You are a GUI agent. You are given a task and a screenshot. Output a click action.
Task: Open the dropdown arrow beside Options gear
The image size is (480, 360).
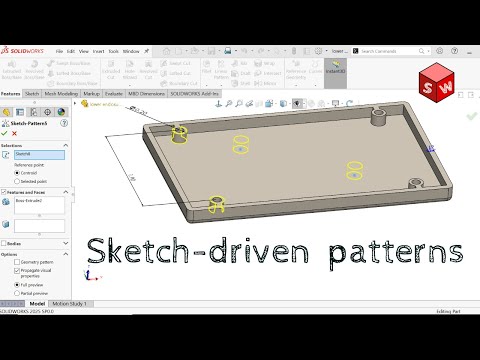(326, 51)
